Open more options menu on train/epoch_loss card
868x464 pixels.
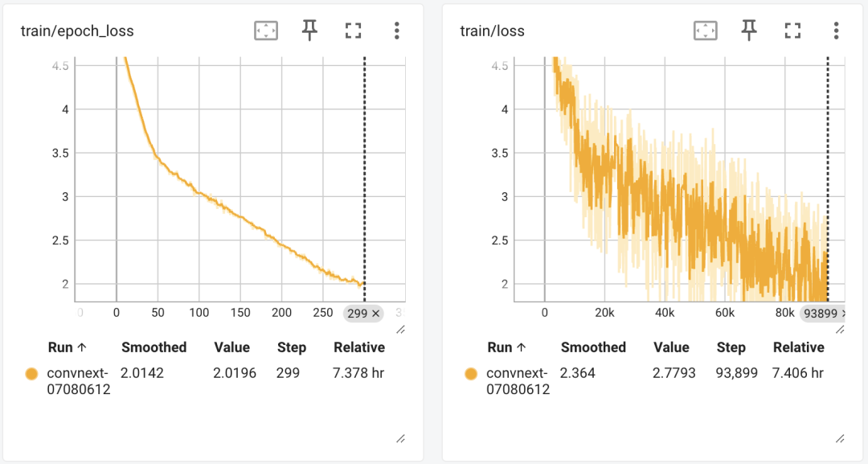(396, 31)
